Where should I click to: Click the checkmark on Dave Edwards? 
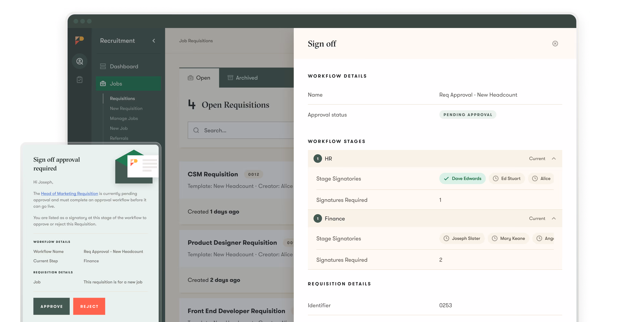coord(446,178)
